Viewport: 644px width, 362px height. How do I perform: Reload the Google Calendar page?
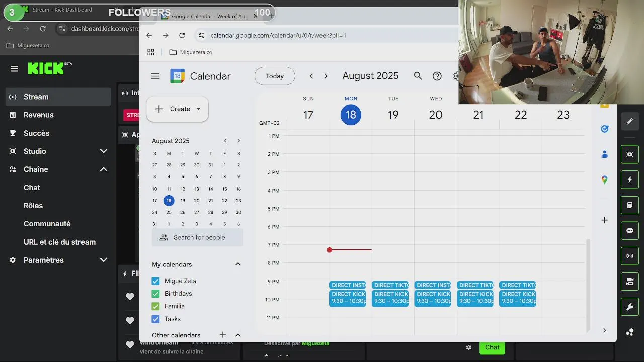point(182,35)
